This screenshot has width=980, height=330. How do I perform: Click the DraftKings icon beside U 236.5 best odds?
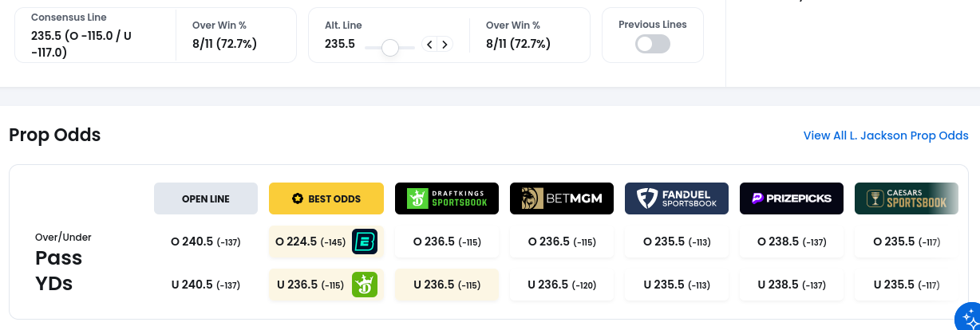[x=365, y=285]
